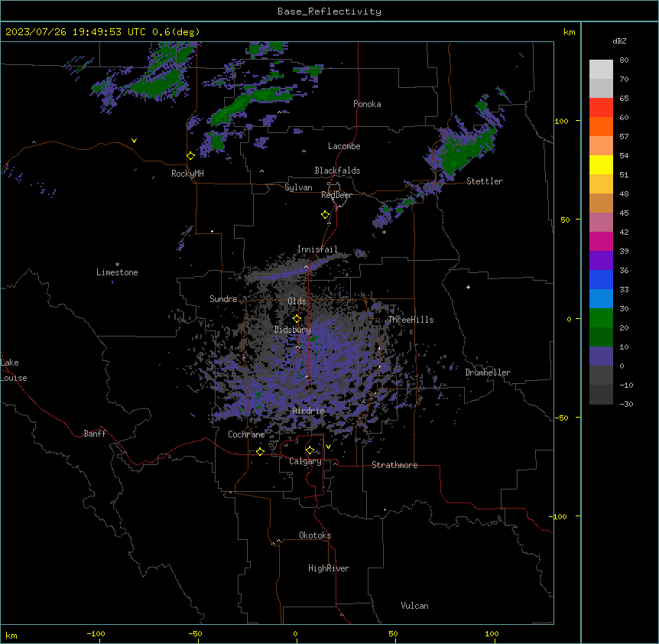
Task: Click the white plus marker north of Drumheller
Action: click(x=468, y=287)
